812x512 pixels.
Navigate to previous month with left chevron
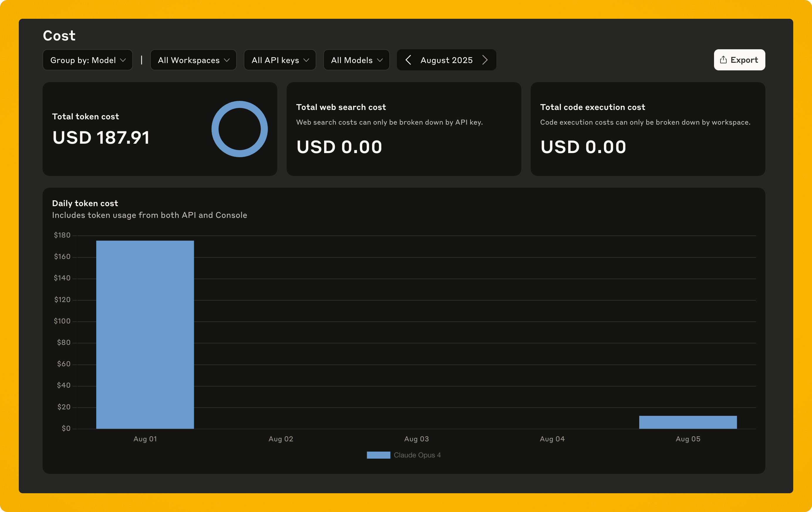tap(408, 60)
